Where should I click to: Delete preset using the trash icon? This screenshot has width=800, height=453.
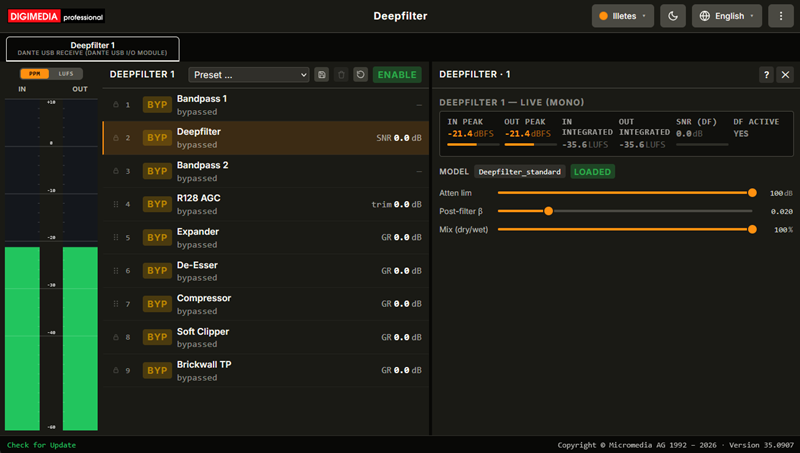[x=341, y=74]
